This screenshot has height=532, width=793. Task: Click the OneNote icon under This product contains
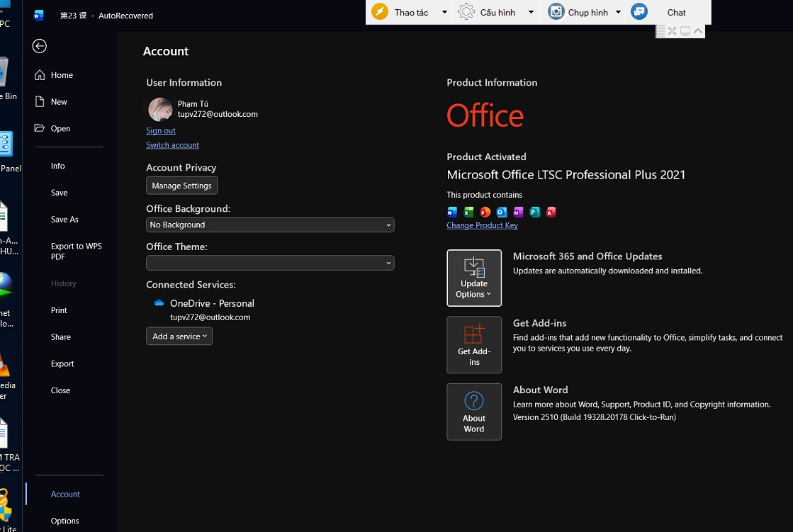click(x=518, y=212)
